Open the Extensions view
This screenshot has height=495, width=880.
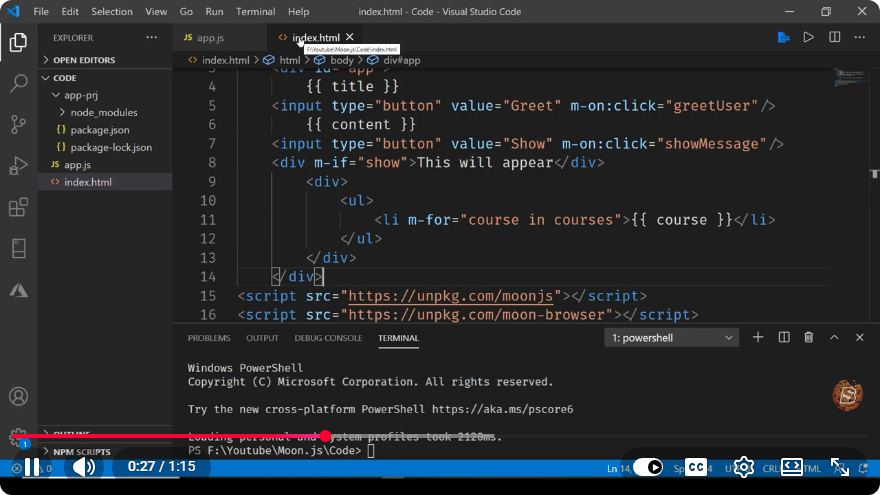[19, 207]
